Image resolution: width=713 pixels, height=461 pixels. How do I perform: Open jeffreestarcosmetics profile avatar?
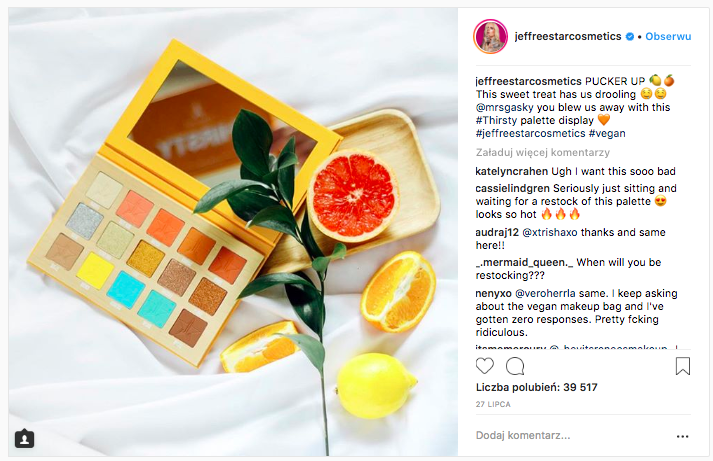coord(490,37)
